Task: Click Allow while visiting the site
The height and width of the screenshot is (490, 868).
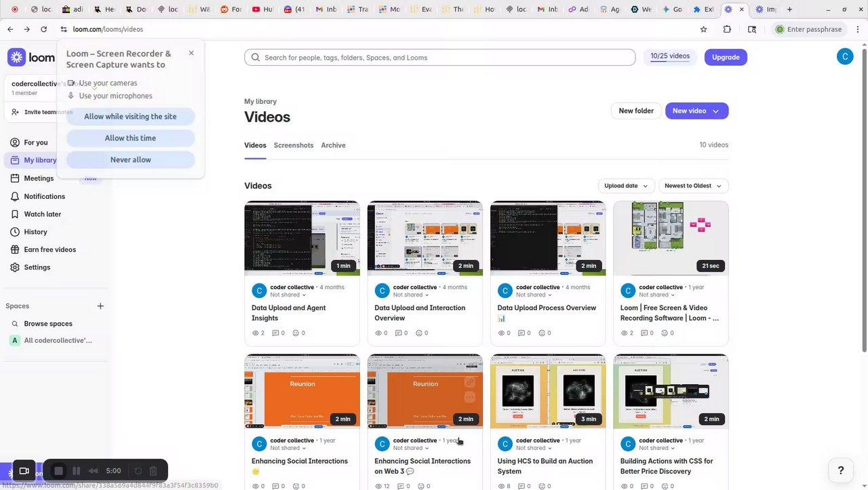Action: 130,117
